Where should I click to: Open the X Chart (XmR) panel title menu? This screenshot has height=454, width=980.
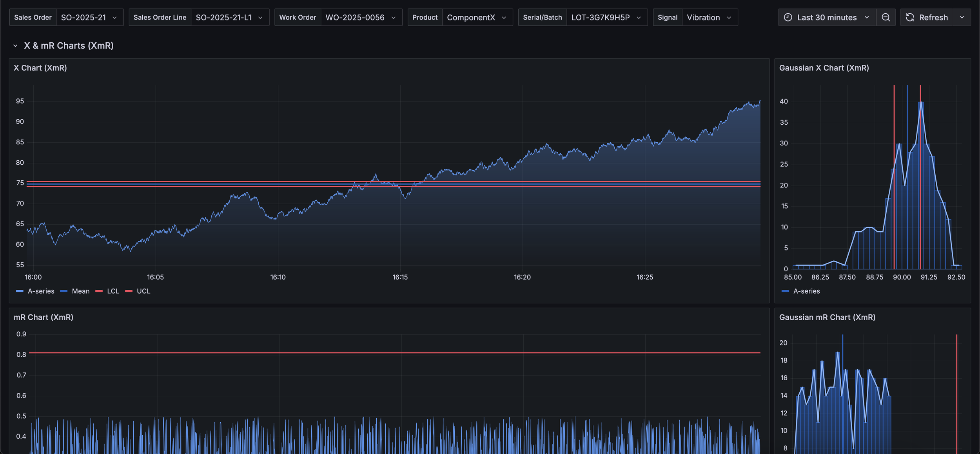coord(40,68)
